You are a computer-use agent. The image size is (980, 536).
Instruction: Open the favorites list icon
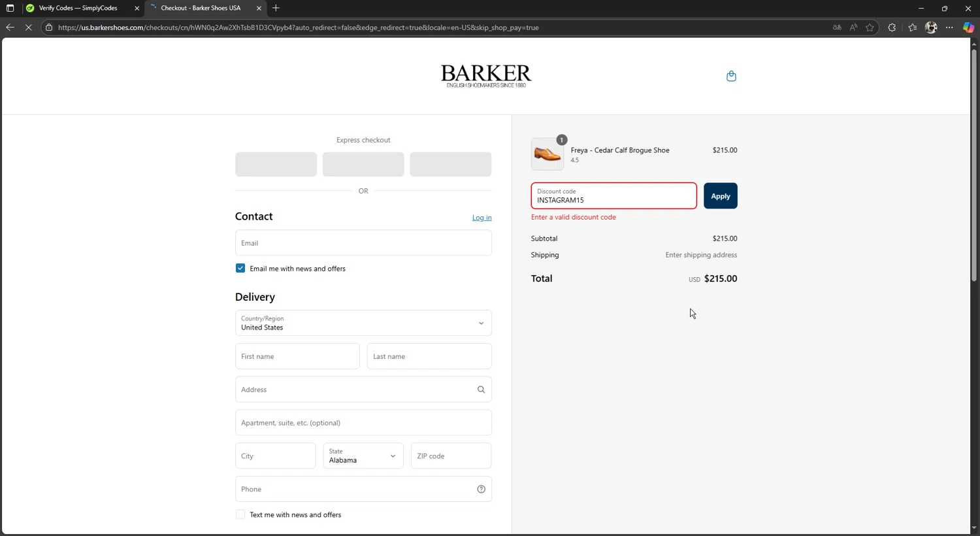(913, 27)
